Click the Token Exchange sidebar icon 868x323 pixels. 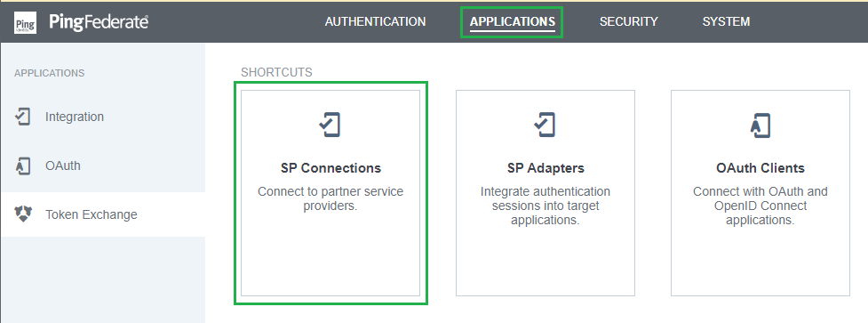(x=23, y=214)
